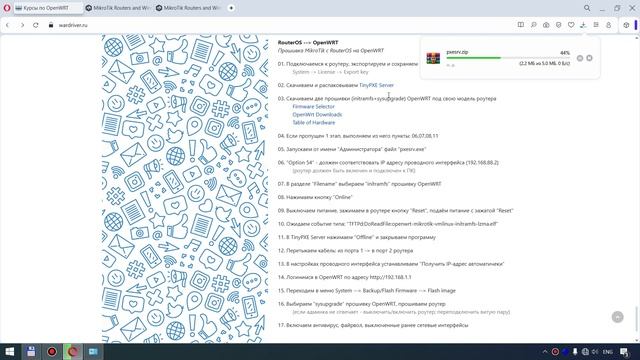The image size is (640, 360).
Task: Open the notification center icon
Action: click(x=624, y=352)
